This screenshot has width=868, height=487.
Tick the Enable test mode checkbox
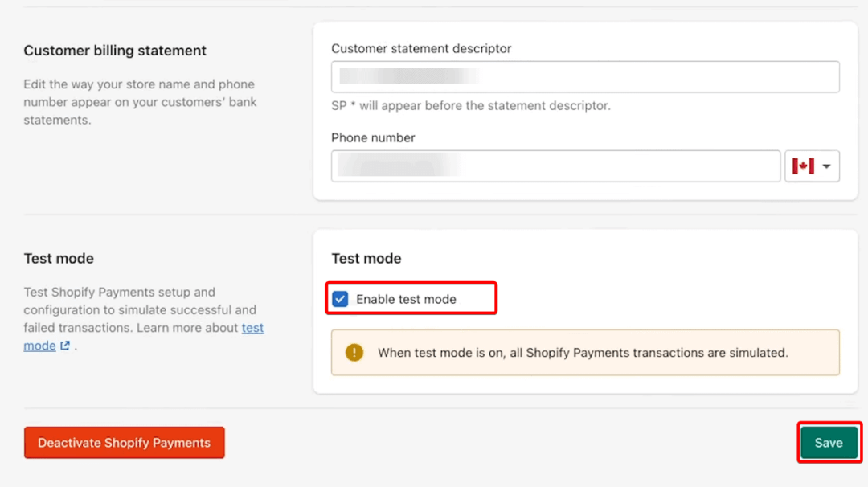[x=341, y=299]
